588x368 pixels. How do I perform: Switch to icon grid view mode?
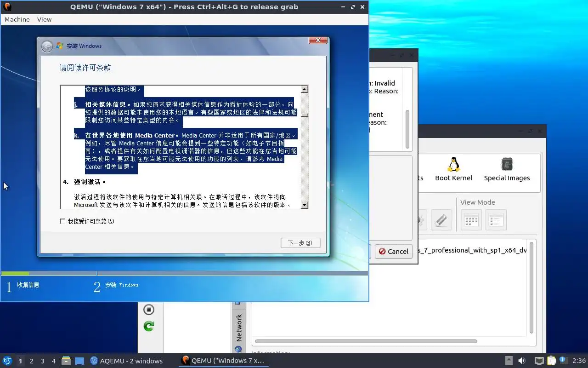[x=472, y=220]
